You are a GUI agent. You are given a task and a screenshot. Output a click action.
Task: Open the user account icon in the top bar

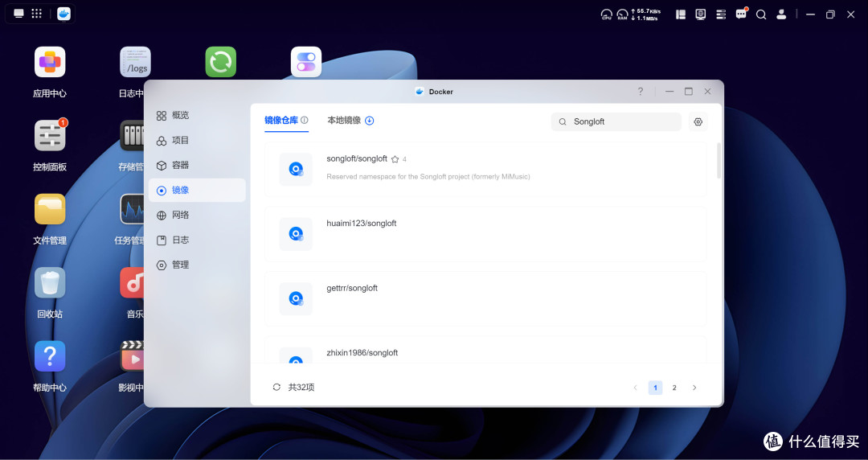(781, 14)
